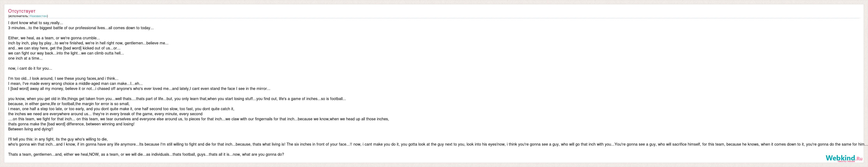Click the last line 'Thats a team, gentlemen'
The image size is (868, 167).
146,155
